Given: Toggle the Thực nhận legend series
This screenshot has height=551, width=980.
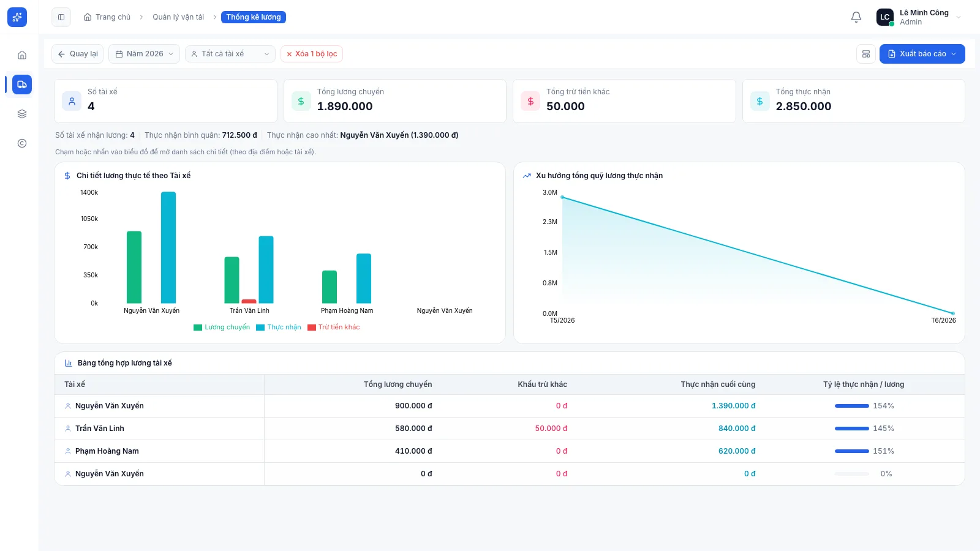Looking at the screenshot, I should point(279,328).
